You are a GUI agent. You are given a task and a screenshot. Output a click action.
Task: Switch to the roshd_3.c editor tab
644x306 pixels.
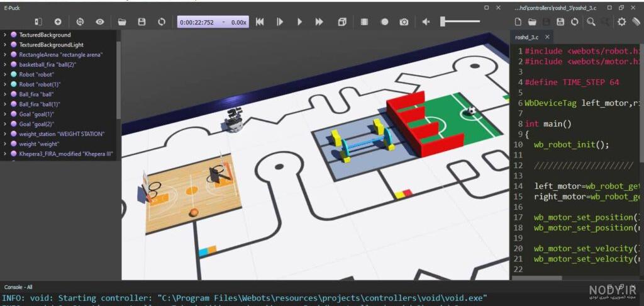coord(526,37)
